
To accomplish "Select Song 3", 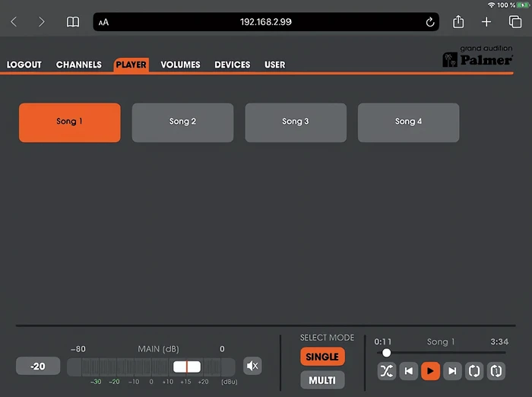I will pyautogui.click(x=296, y=122).
